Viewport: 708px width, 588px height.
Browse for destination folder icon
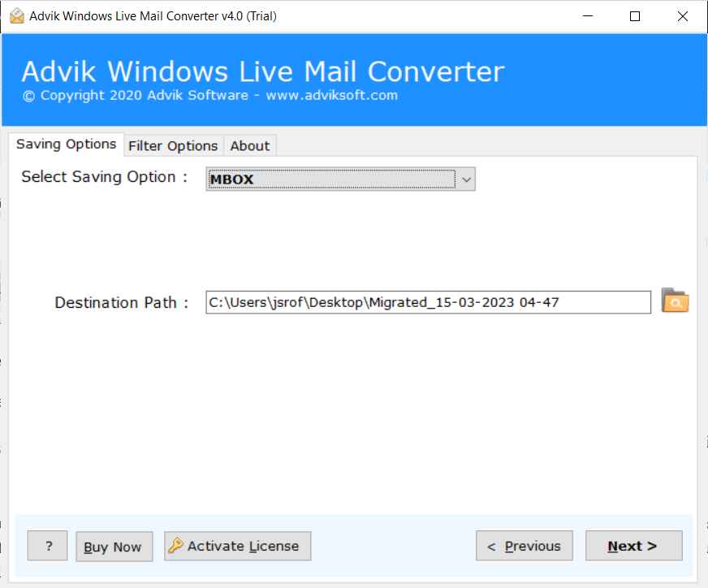tap(675, 300)
